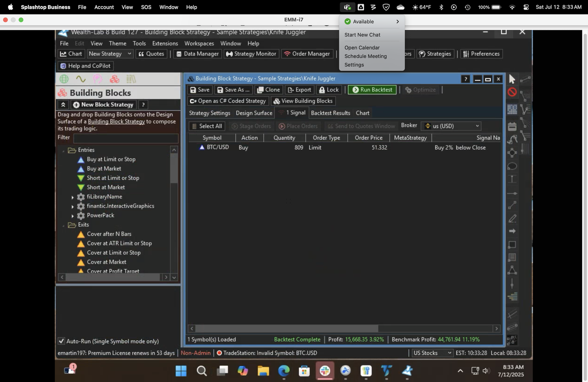Click the pink brain icon in left panel
Screen dimensions: 588x382
[97, 79]
